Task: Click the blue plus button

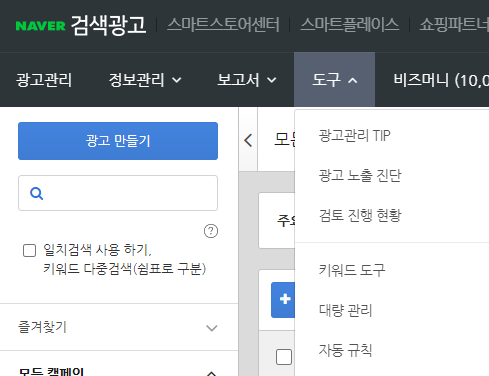Action: [x=283, y=300]
